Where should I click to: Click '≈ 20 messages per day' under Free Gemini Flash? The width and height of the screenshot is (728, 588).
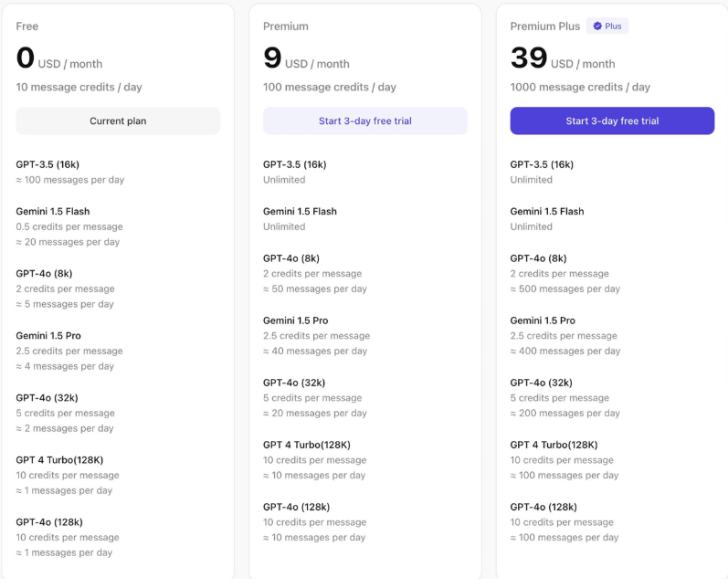pyautogui.click(x=68, y=242)
